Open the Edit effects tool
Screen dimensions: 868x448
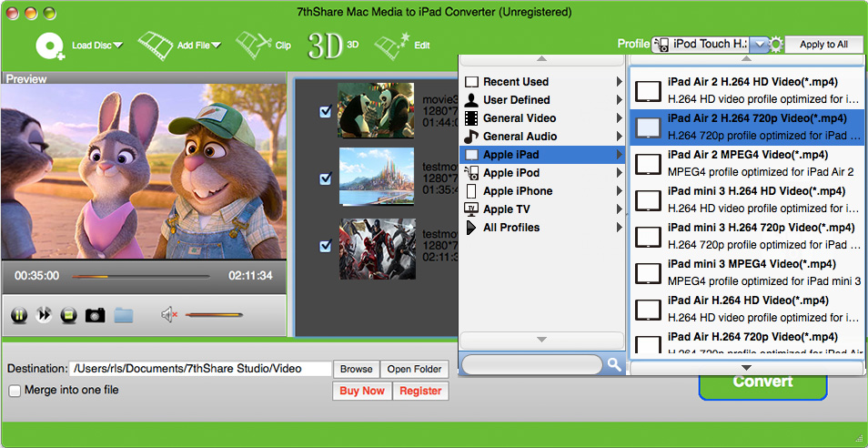pyautogui.click(x=392, y=46)
